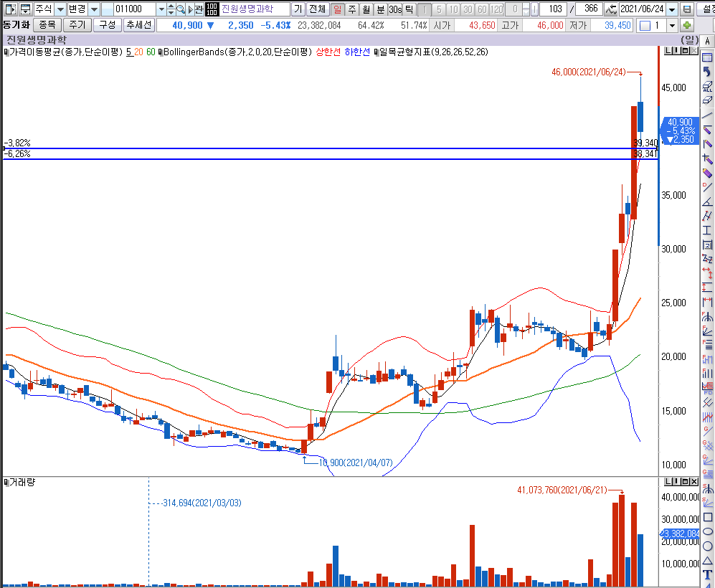Viewport: 715px width, 588px height.
Task: Click the moving average period 20 label
Action: coord(138,52)
